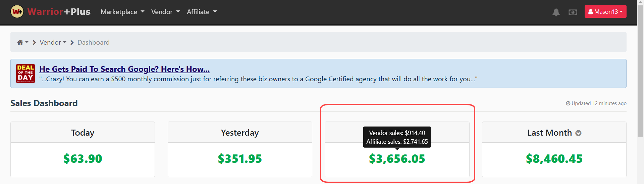Click yesterday's $351.95 sales amount
The width and height of the screenshot is (644, 186).
coord(240,159)
